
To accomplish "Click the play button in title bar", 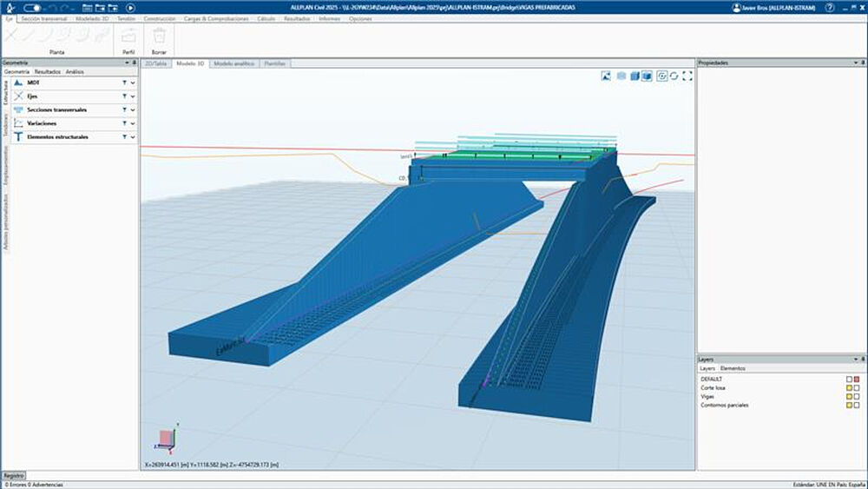I will [x=131, y=7].
